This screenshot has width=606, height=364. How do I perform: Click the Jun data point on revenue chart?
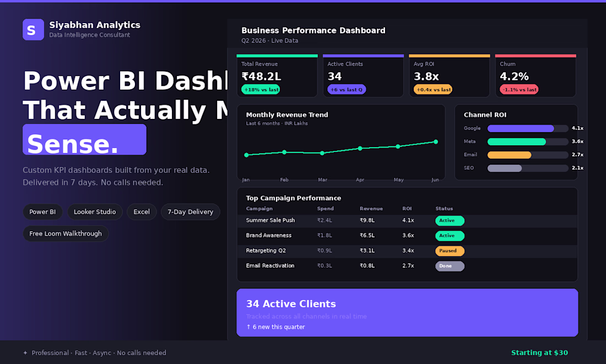436,142
